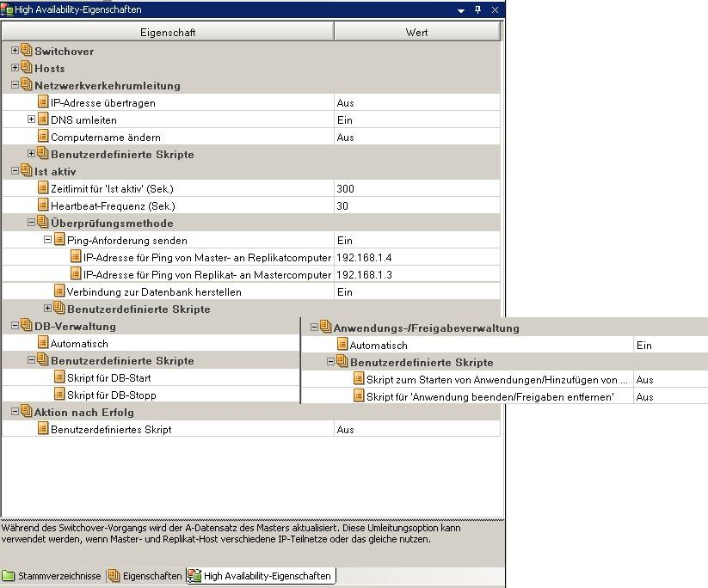Click icon beside Computername ändern
708x588 pixels.
[43, 137]
